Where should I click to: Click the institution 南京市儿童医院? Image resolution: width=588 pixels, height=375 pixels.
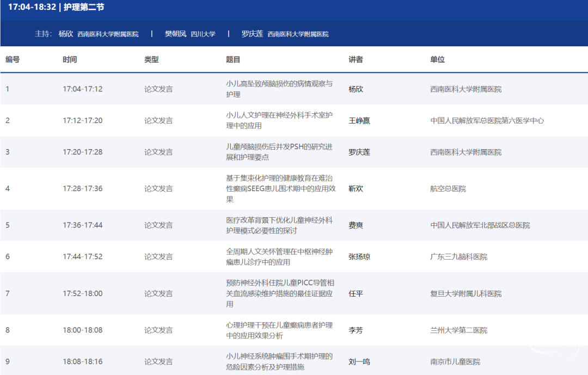point(455,362)
